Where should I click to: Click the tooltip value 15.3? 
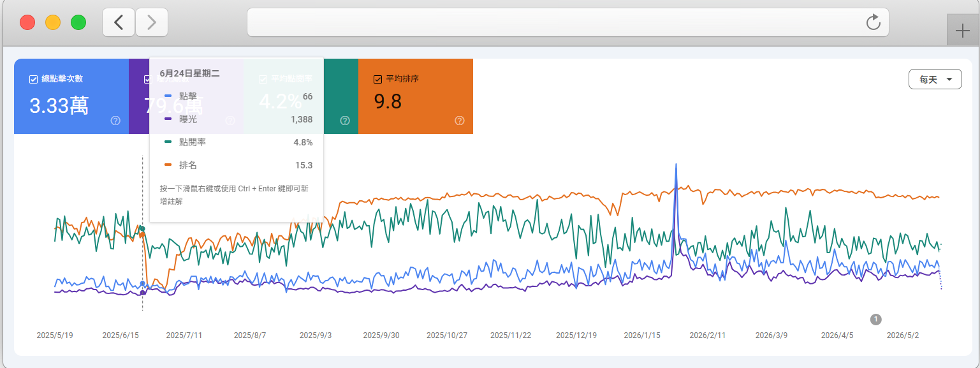pyautogui.click(x=304, y=165)
